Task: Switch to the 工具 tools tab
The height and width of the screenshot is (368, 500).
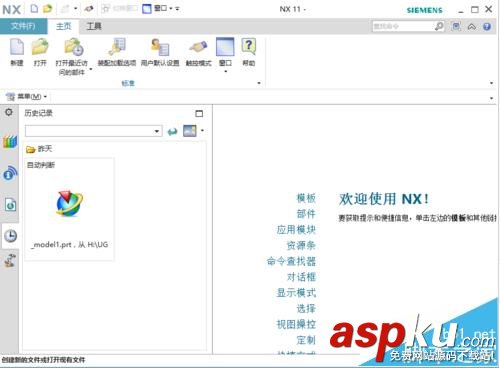Action: (94, 26)
